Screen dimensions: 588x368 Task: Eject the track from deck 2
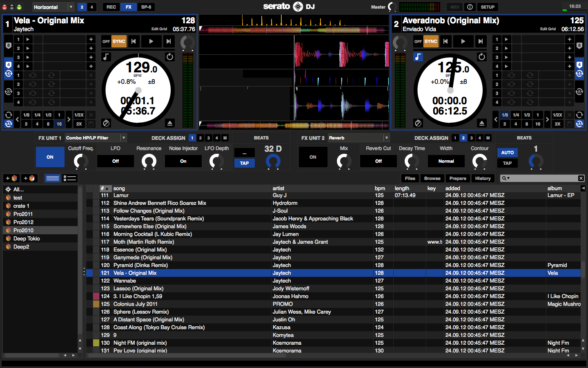pyautogui.click(x=482, y=123)
